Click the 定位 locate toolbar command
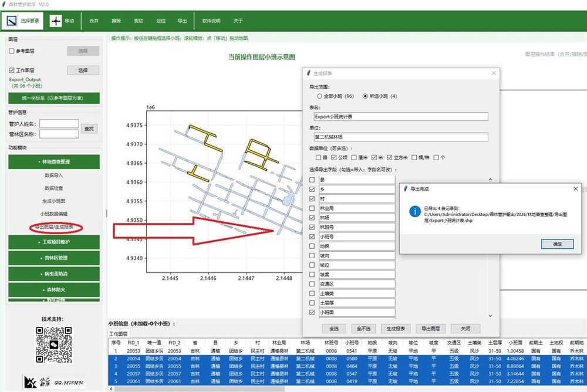 coord(161,21)
